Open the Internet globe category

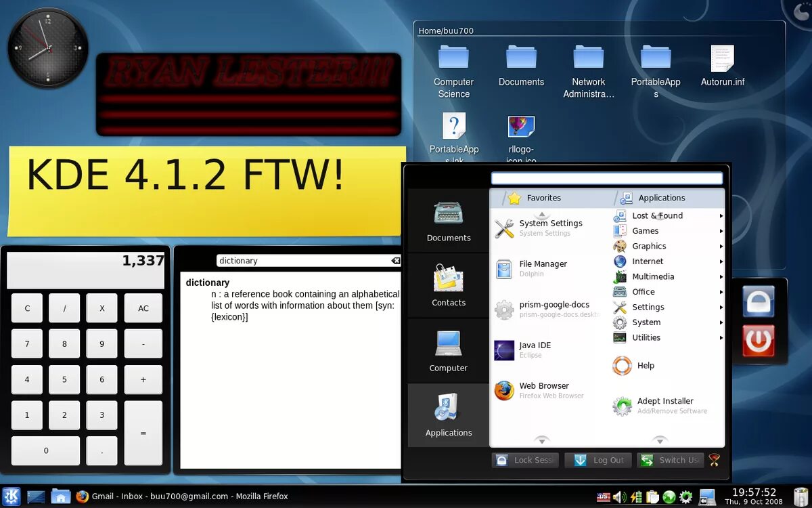[x=620, y=261]
